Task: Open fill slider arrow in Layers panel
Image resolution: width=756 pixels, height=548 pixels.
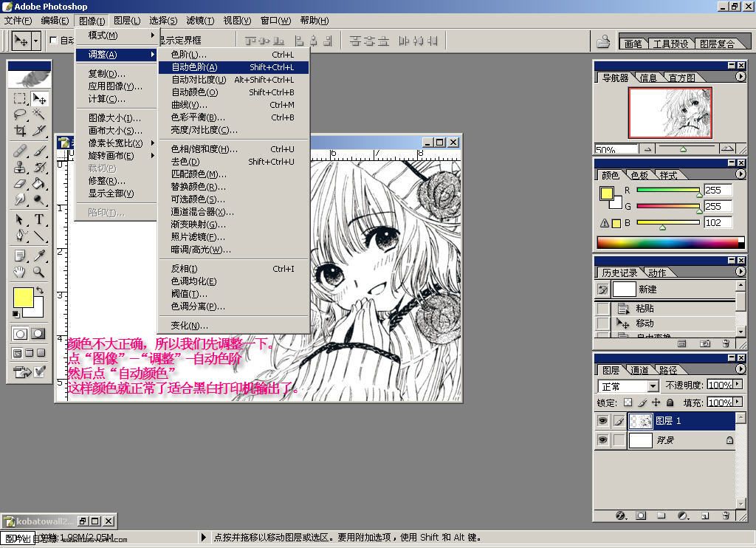Action: 738,402
